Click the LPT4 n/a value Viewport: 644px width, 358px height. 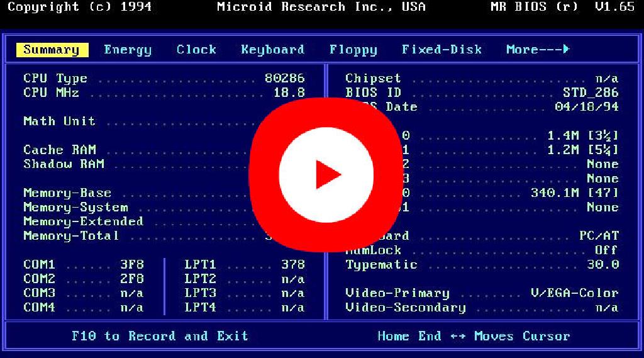point(293,308)
